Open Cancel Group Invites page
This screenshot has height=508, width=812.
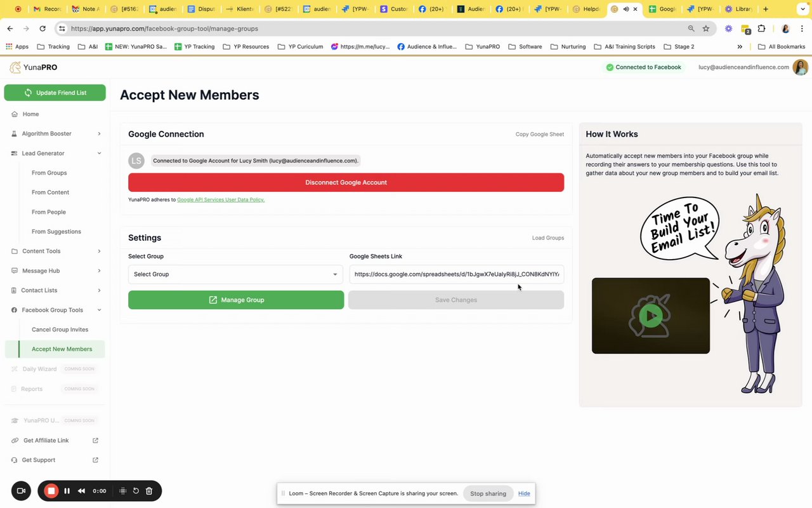coord(60,330)
